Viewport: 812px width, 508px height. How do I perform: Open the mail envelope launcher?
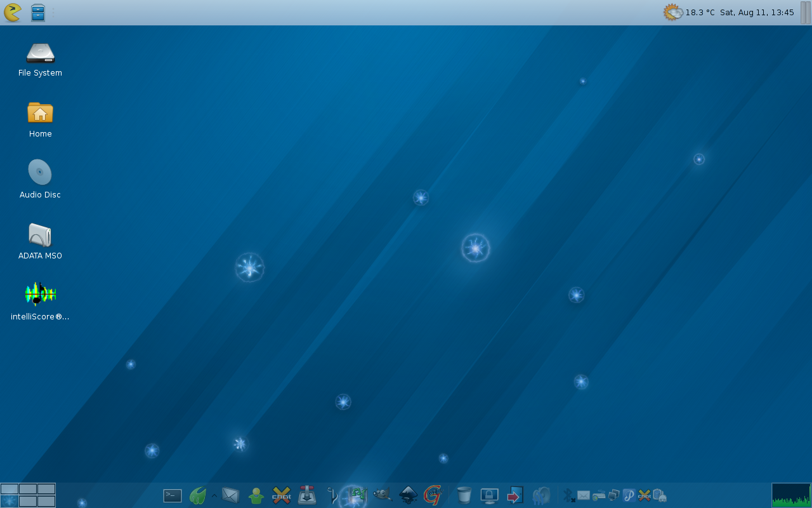(230, 495)
